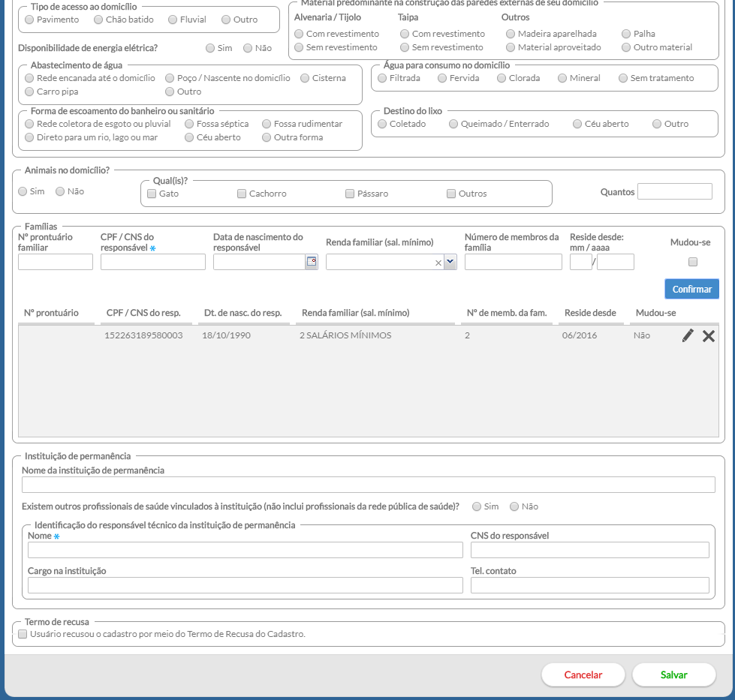Click the Cancelar button

583,675
